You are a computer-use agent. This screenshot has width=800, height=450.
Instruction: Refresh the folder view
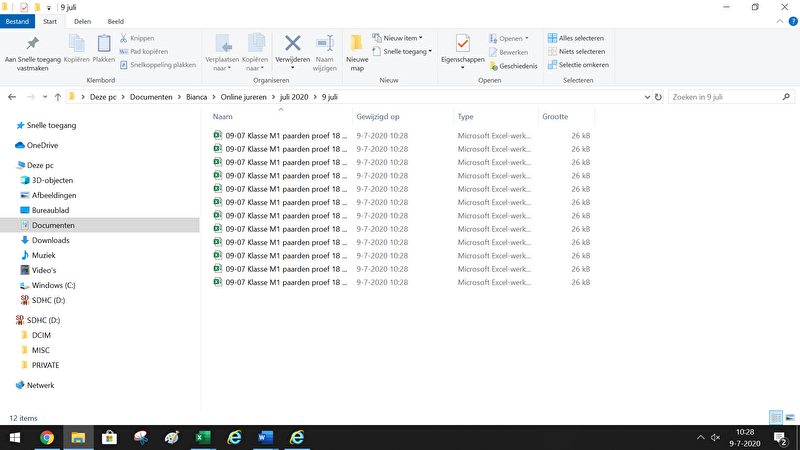point(658,97)
